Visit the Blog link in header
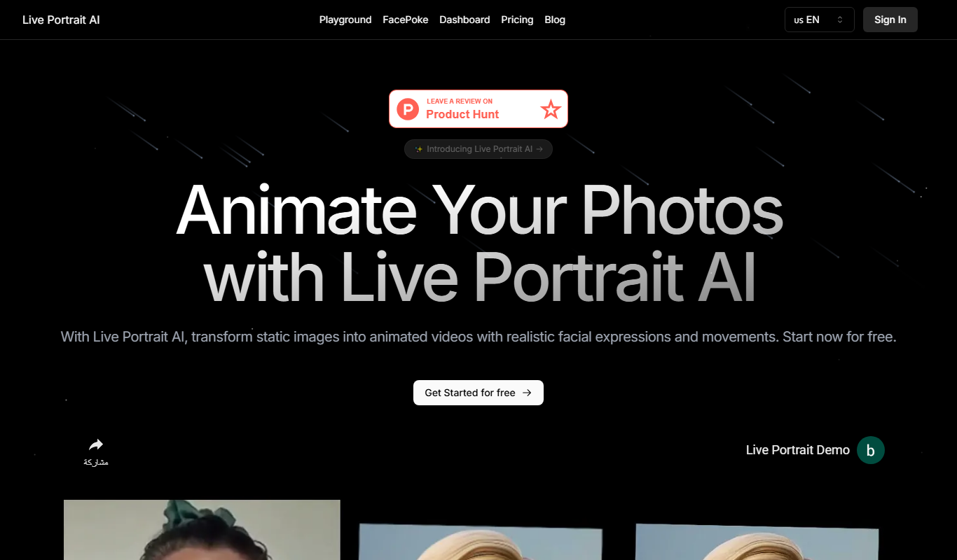 (555, 20)
